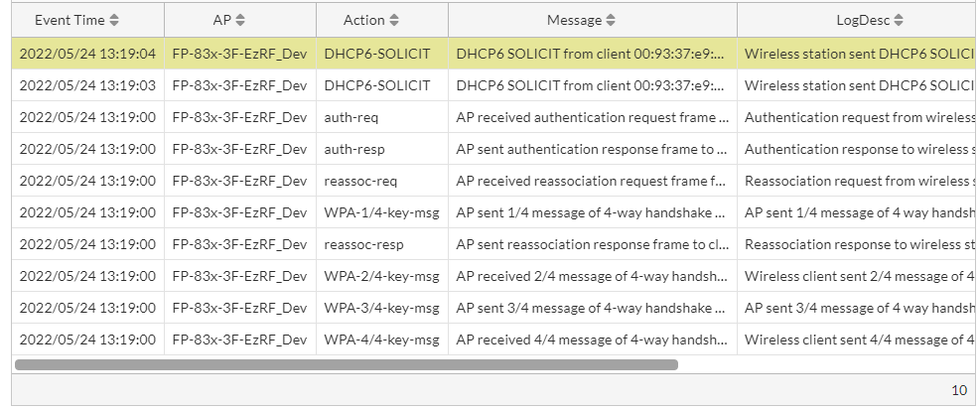Click the AP column sort arrows
The image size is (980, 408).
(240, 20)
